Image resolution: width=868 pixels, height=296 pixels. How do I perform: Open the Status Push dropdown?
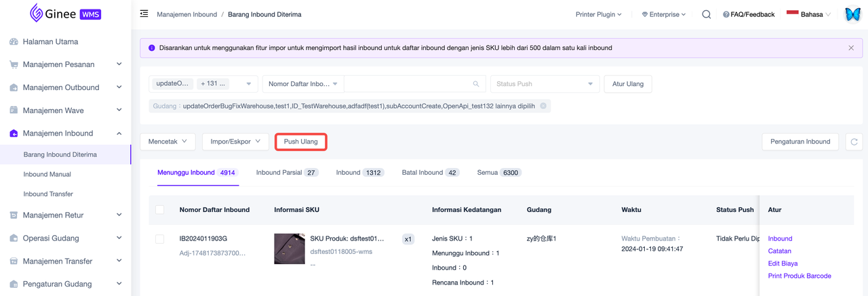pos(545,84)
